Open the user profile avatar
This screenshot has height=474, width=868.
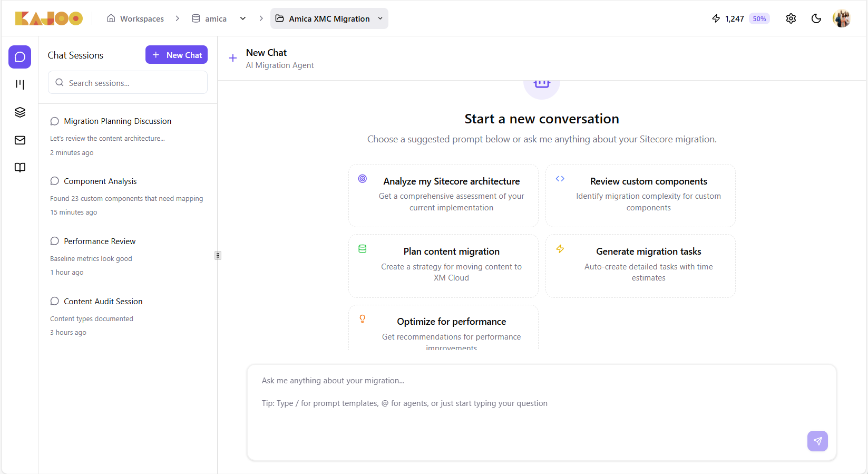click(842, 18)
